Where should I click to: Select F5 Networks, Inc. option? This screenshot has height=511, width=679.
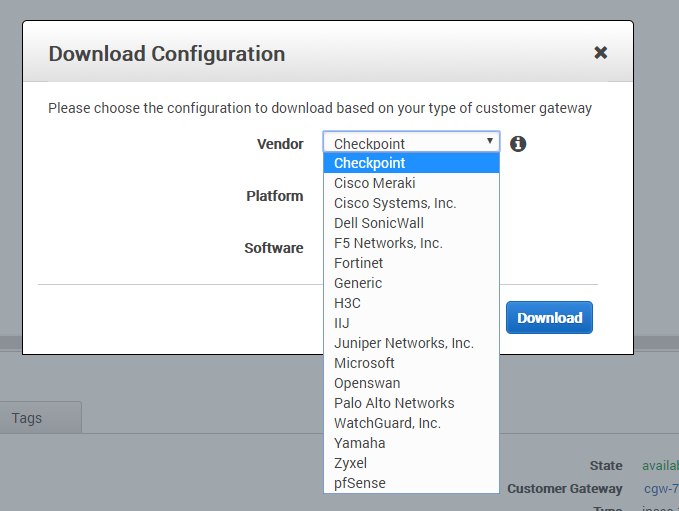[411, 243]
